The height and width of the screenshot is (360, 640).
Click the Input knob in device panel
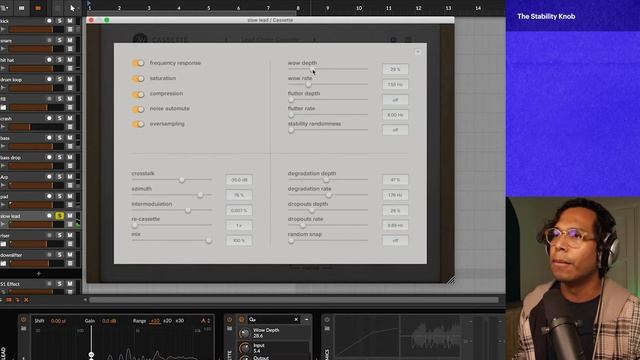(244, 348)
